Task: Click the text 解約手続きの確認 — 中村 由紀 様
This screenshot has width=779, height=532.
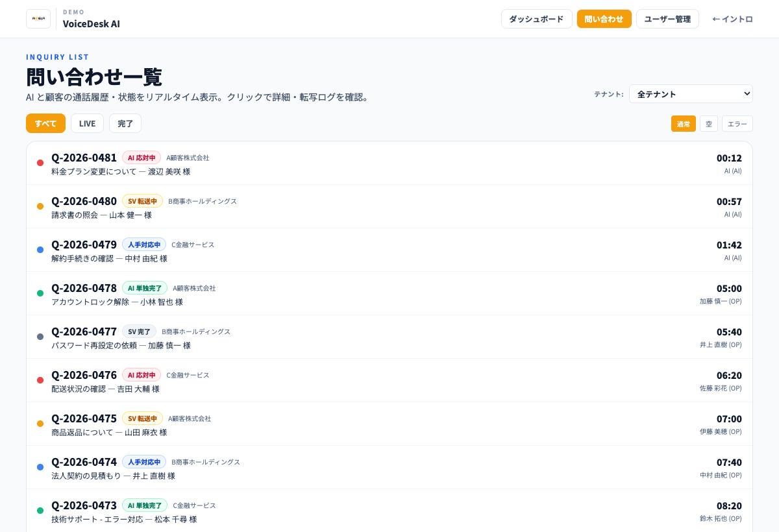Action: pyautogui.click(x=109, y=259)
